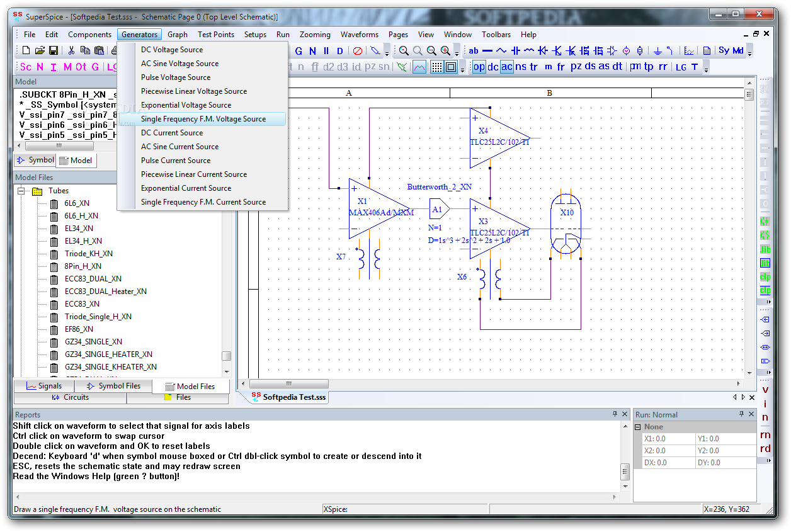Select the ground symbol icon

pos(657,51)
